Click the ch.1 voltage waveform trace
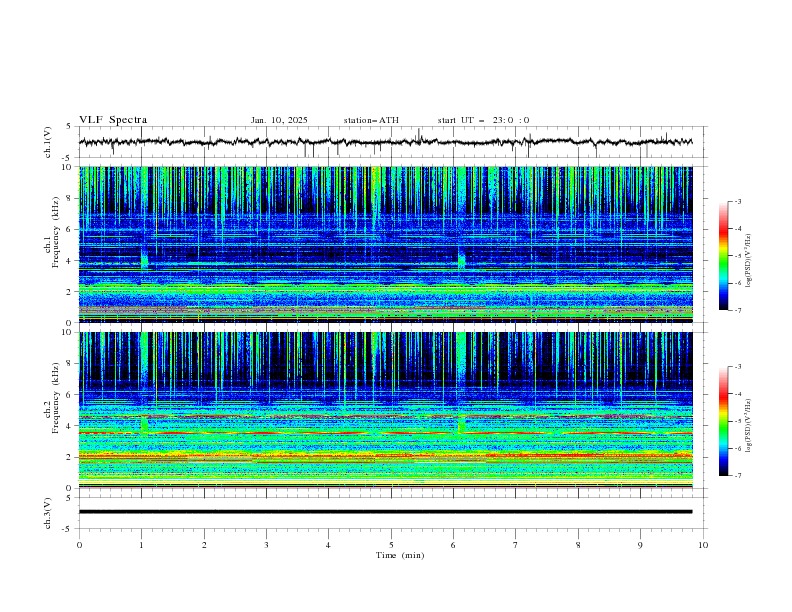 click(x=385, y=142)
